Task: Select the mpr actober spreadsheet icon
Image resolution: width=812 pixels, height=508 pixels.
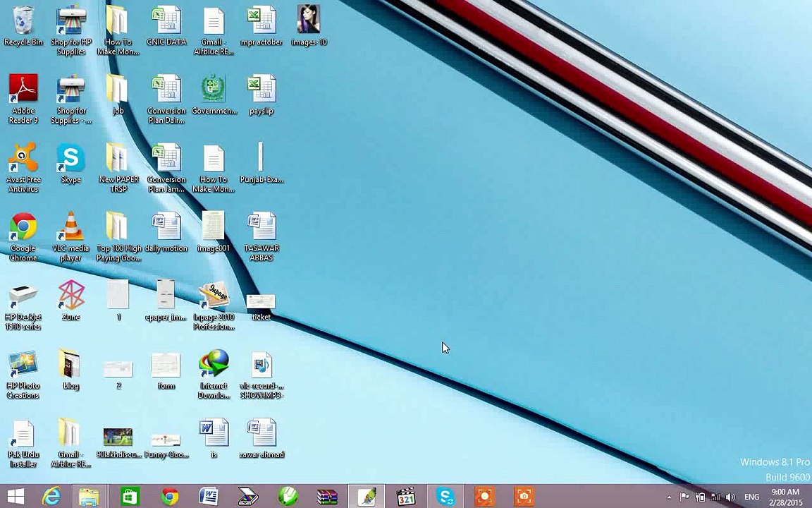Action: click(262, 25)
